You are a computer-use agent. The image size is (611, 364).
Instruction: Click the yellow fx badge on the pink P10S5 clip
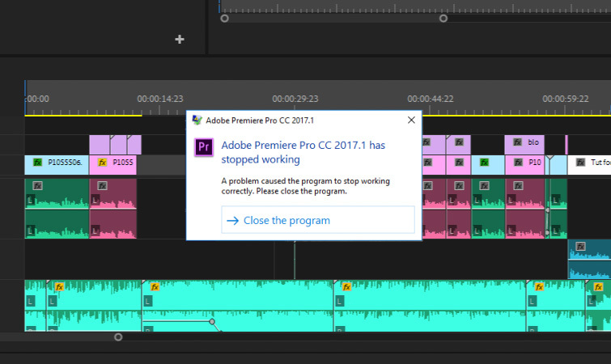click(103, 162)
